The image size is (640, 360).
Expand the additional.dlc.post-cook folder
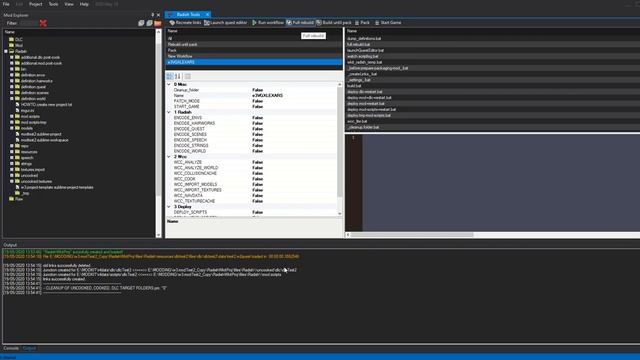click(x=12, y=58)
